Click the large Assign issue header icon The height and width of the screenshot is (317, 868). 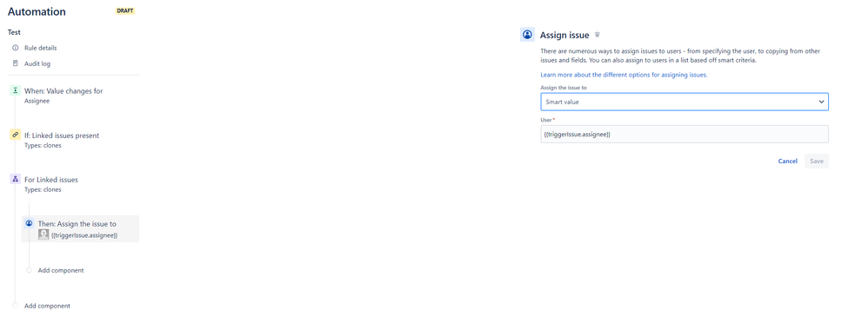coord(528,35)
